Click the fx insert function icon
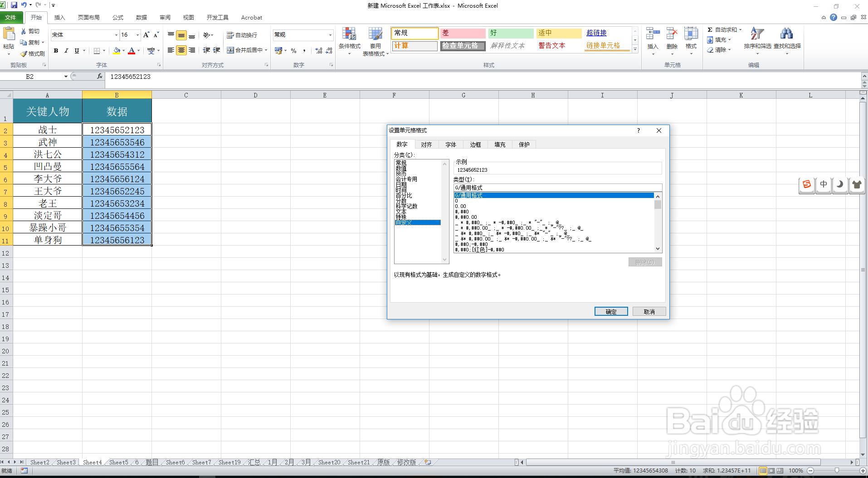 [100, 77]
